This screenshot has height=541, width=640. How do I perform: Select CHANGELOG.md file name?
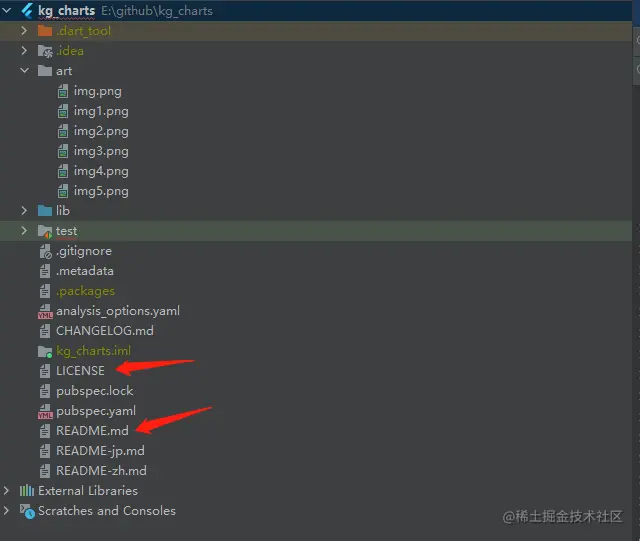click(x=105, y=331)
